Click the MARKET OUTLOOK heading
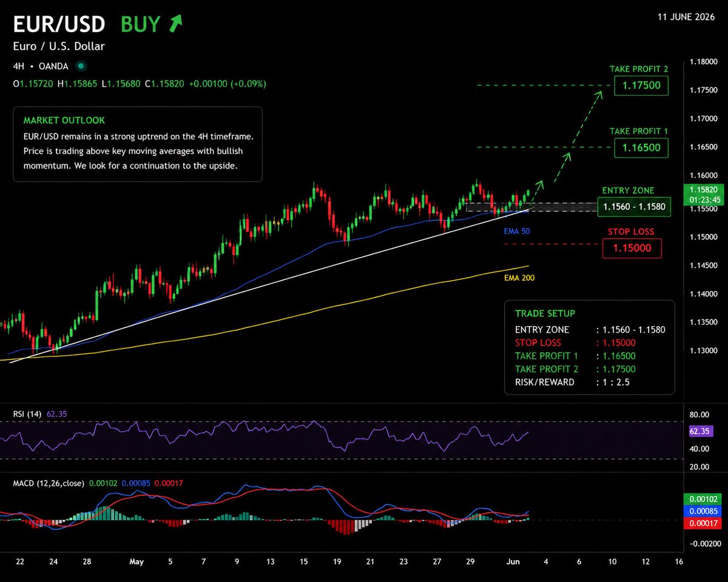The height and width of the screenshot is (582, 728). point(64,121)
